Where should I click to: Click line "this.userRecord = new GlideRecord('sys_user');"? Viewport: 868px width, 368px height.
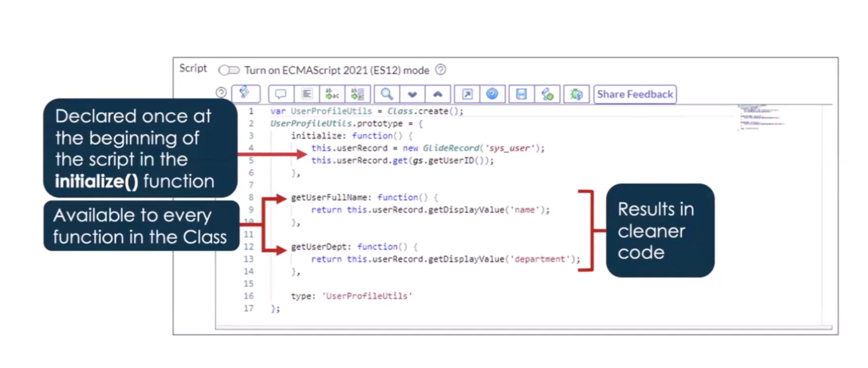(428, 148)
